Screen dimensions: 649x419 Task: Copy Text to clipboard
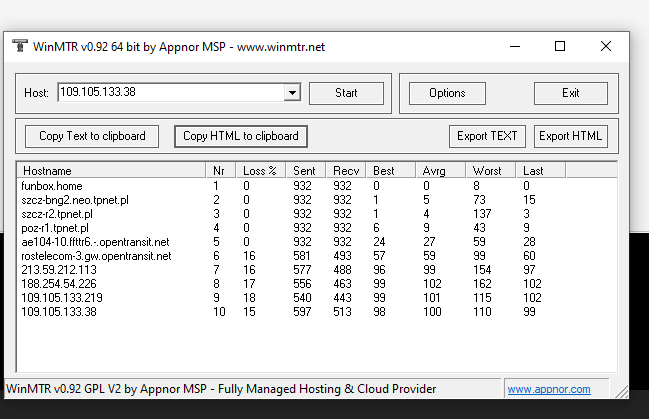pos(92,136)
